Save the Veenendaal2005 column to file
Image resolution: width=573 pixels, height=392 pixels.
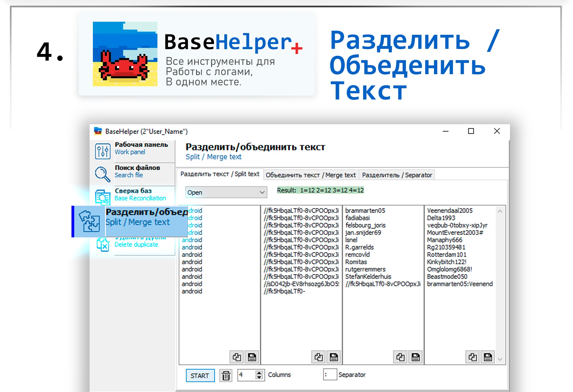[x=488, y=357]
